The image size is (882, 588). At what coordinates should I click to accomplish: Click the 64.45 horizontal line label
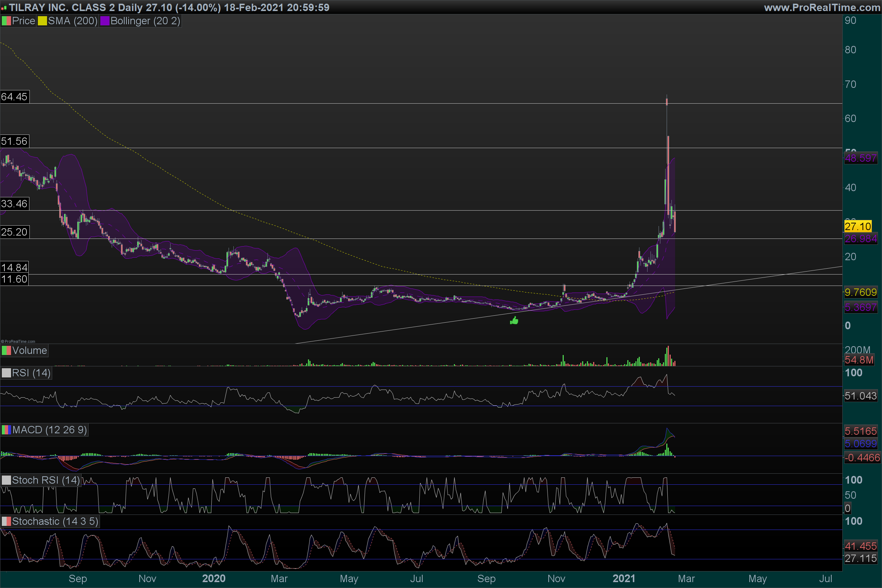(14, 97)
